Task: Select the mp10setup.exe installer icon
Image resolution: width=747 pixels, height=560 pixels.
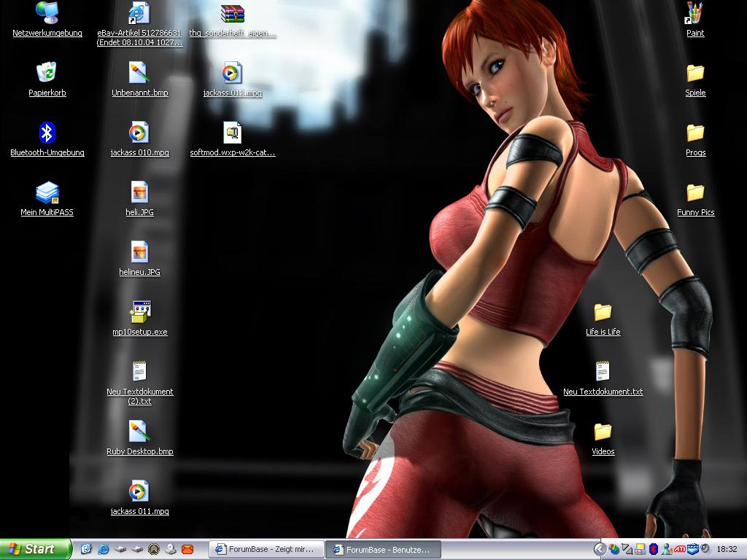Action: point(140,312)
